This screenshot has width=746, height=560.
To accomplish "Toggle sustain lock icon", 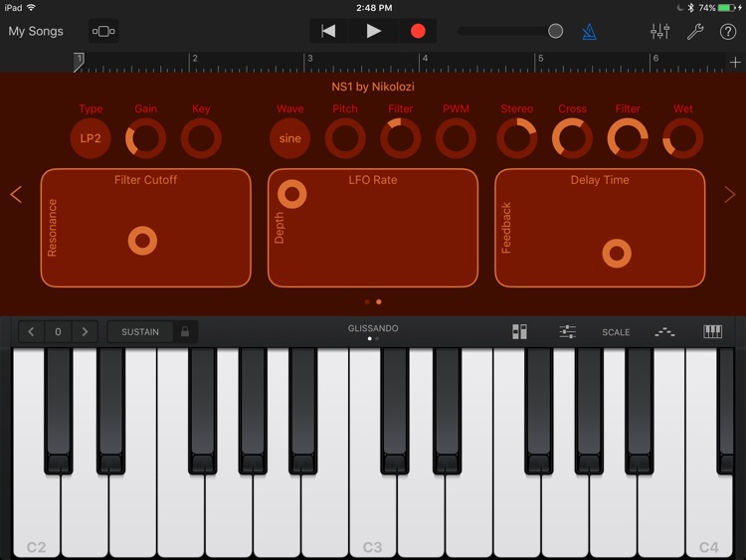I will click(185, 331).
